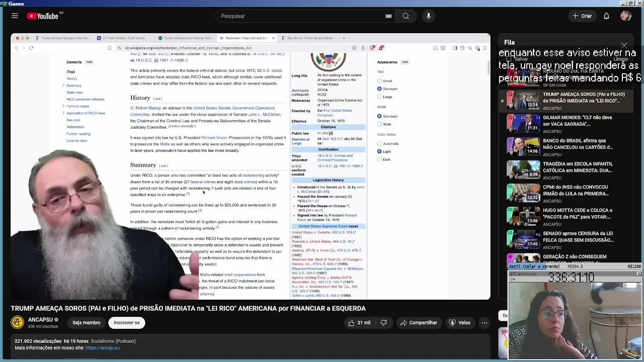The height and width of the screenshot is (362, 644).
Task: Select Dark color radio
Action: (x=379, y=159)
